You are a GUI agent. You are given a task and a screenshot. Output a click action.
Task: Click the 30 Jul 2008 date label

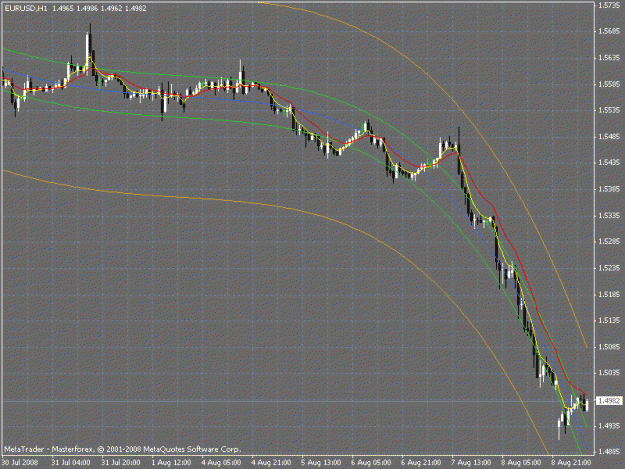tap(20, 463)
